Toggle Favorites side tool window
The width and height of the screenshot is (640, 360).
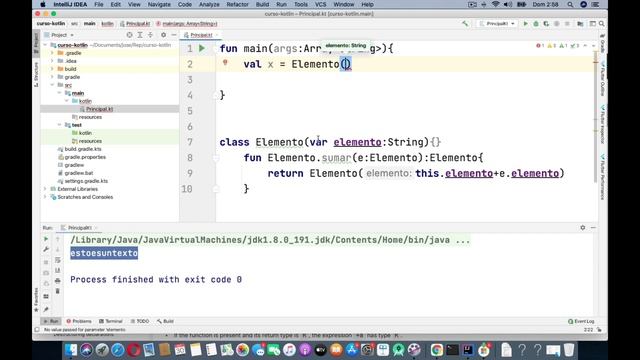tap(36, 300)
